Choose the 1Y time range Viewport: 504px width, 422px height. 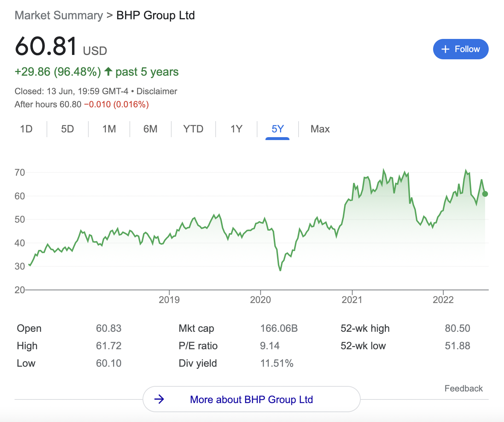click(x=236, y=129)
